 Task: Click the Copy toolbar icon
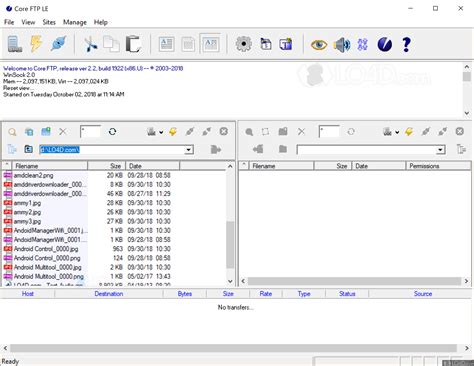[111, 44]
